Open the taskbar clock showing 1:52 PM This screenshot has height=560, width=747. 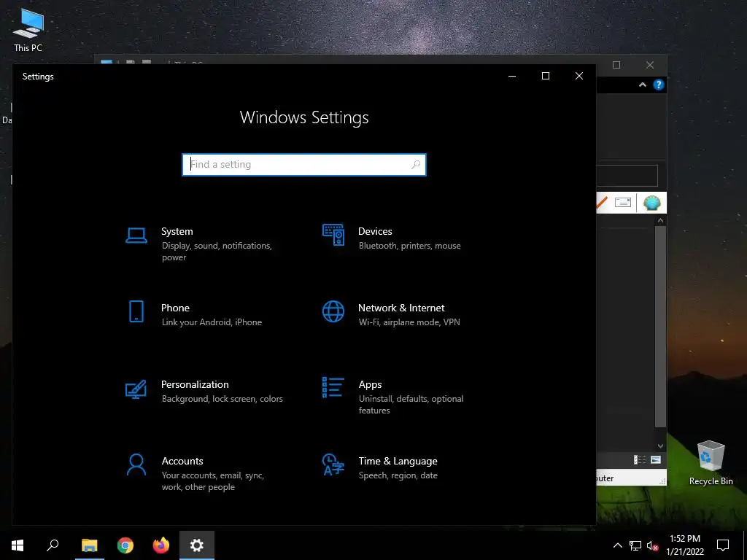coord(685,545)
